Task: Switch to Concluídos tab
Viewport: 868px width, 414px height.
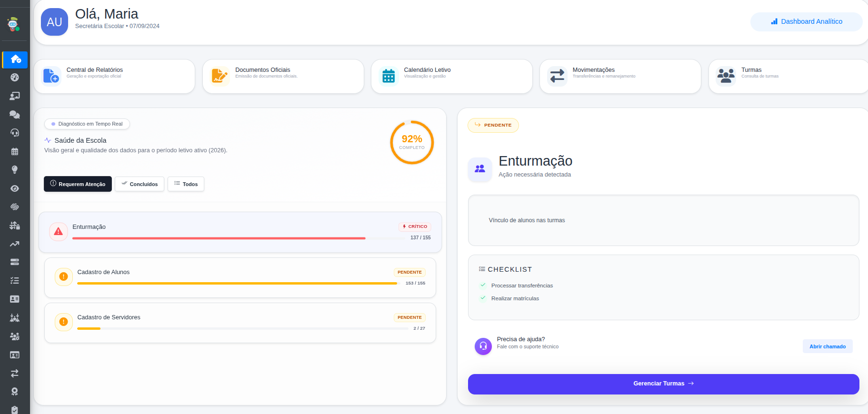Action: [140, 184]
